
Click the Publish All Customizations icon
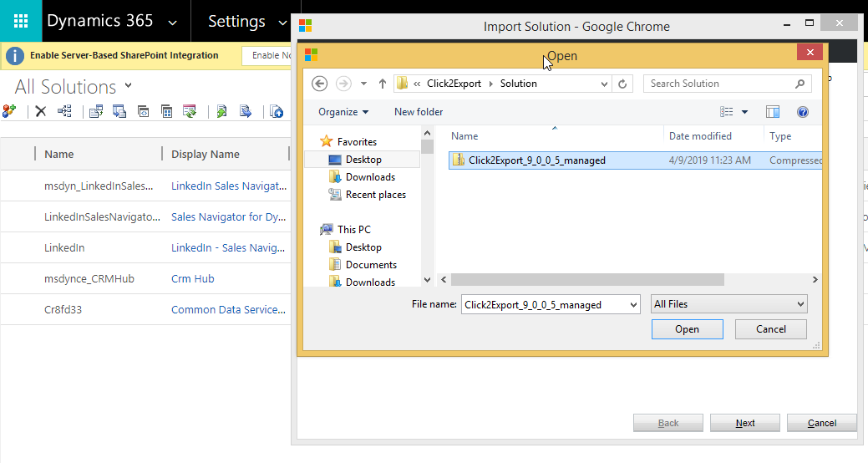click(x=277, y=111)
